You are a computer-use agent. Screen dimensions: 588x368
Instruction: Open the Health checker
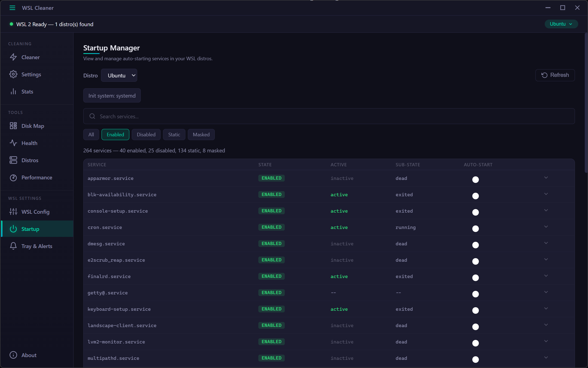tap(29, 143)
